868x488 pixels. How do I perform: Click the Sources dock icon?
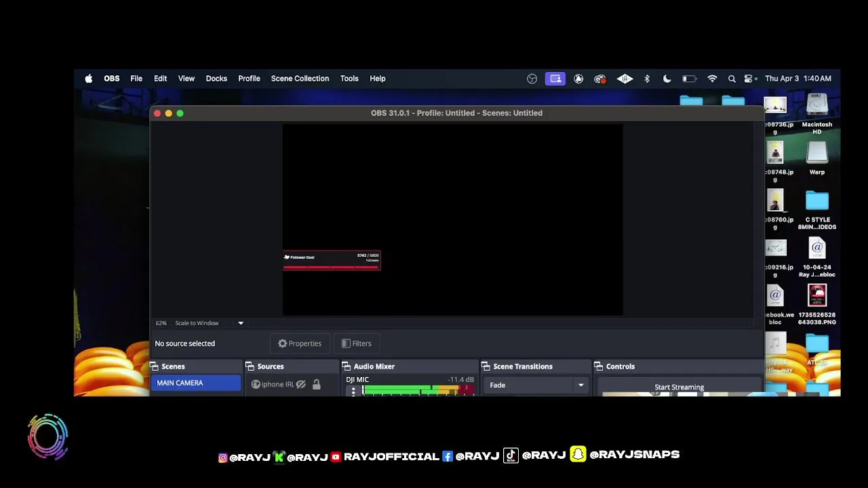pos(250,367)
